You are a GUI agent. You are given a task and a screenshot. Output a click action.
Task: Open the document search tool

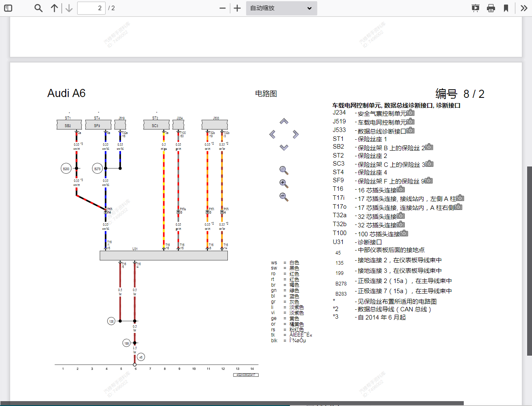[38, 8]
